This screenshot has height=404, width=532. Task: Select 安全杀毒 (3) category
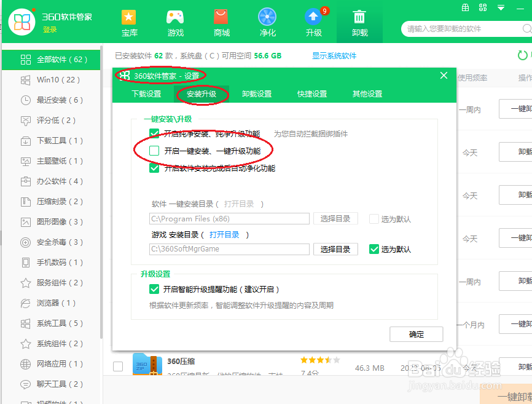click(x=51, y=242)
